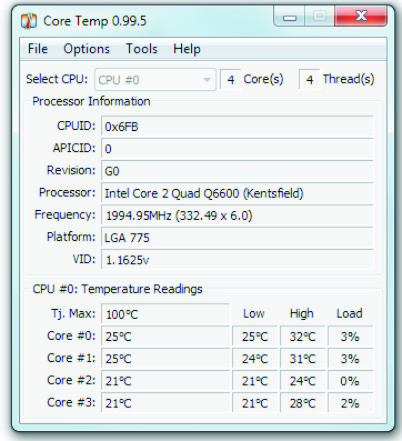
Task: Click the Processor Information group label
Action: pos(91,101)
